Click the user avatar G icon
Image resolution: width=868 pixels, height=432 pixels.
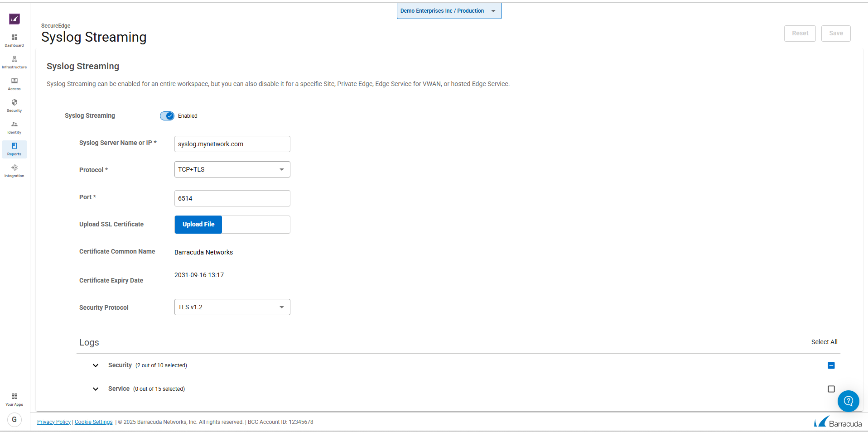click(14, 419)
